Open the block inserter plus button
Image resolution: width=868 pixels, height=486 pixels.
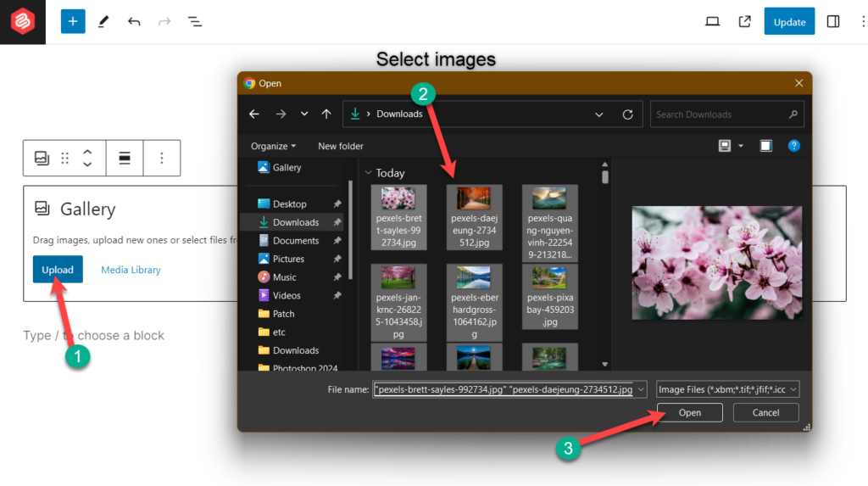(73, 21)
